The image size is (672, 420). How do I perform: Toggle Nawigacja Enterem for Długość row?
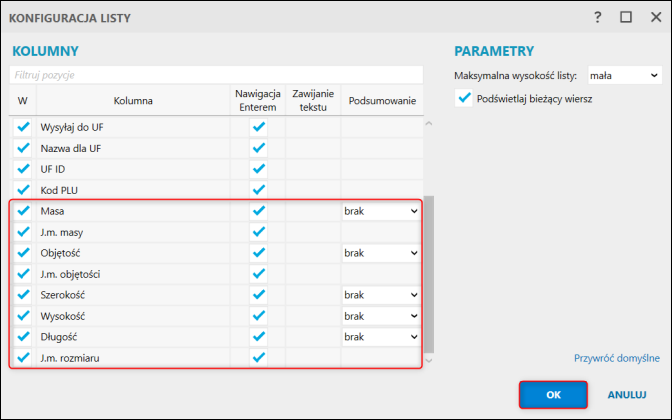259,337
